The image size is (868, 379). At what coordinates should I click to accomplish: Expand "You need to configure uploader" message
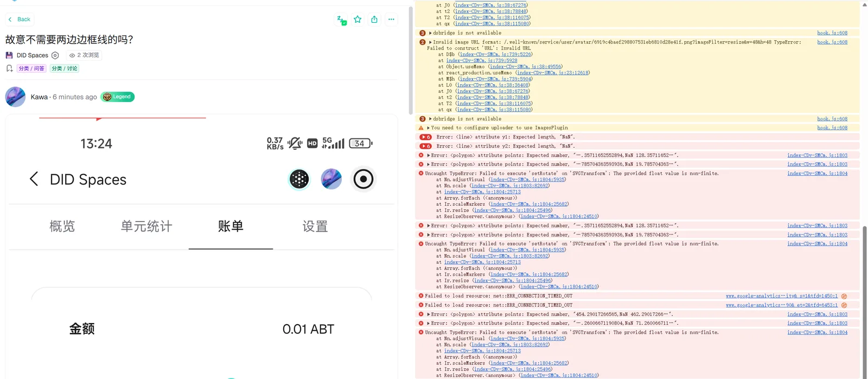[429, 128]
